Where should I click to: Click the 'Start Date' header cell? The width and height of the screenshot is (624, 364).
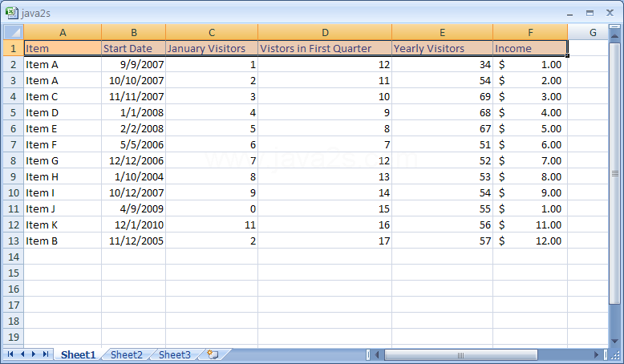tap(134, 49)
